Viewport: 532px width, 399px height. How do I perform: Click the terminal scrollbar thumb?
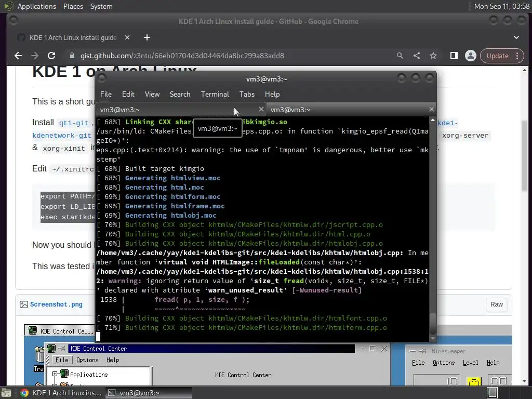pos(433,323)
